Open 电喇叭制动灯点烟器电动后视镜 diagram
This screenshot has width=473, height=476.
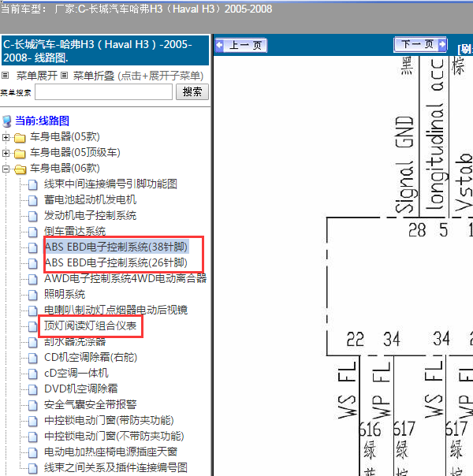tap(116, 310)
